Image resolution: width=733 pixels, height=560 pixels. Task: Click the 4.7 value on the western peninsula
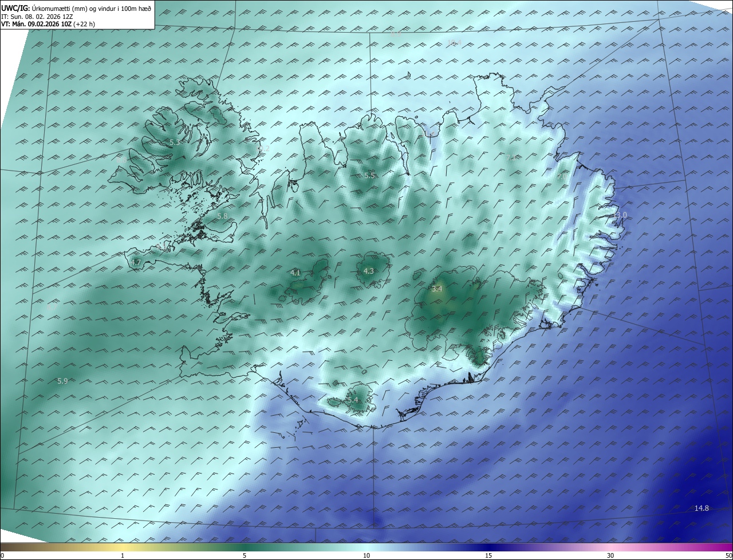click(136, 262)
